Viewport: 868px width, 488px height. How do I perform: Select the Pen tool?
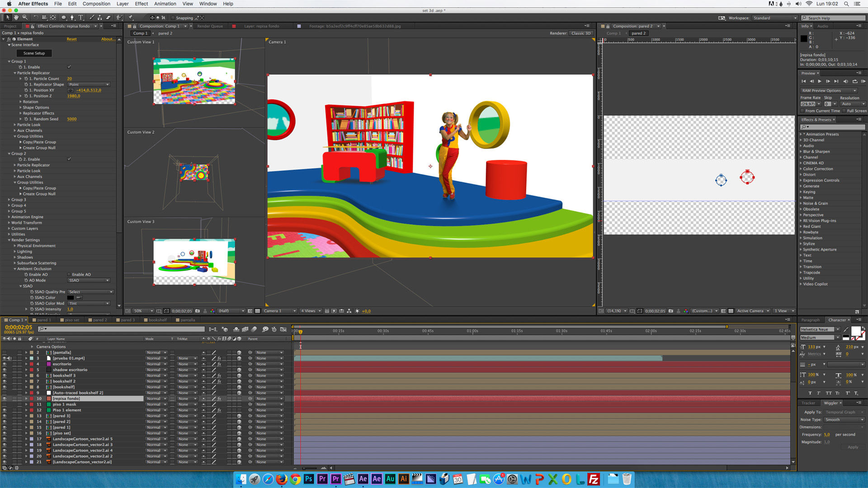tap(72, 18)
